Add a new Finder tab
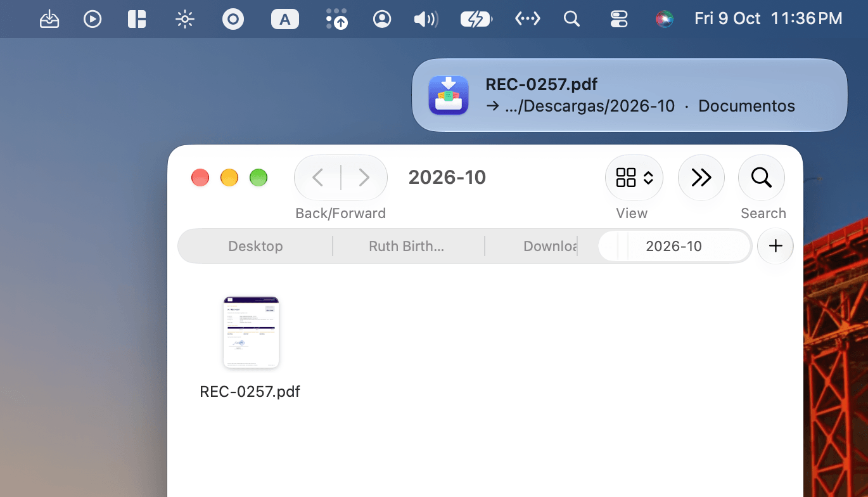Image resolution: width=868 pixels, height=497 pixels. 775,246
